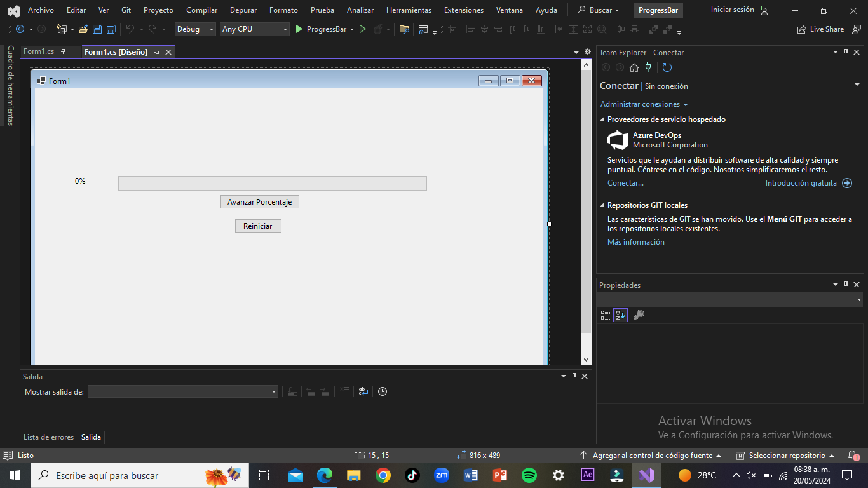Open the Depurar menu

point(243,10)
